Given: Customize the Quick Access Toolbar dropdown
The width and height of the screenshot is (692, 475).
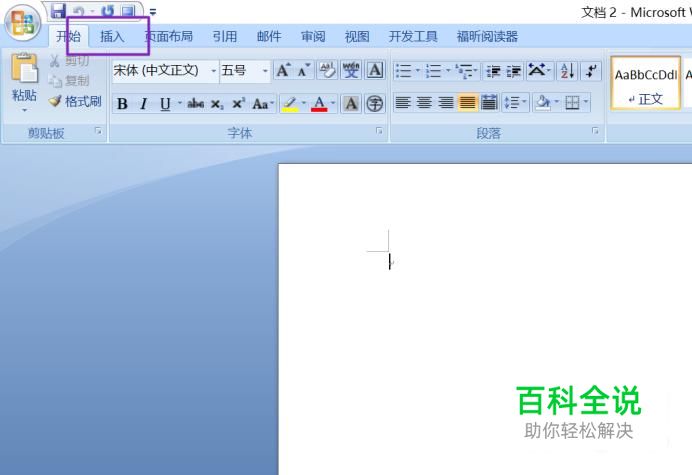Looking at the screenshot, I should click(x=153, y=11).
